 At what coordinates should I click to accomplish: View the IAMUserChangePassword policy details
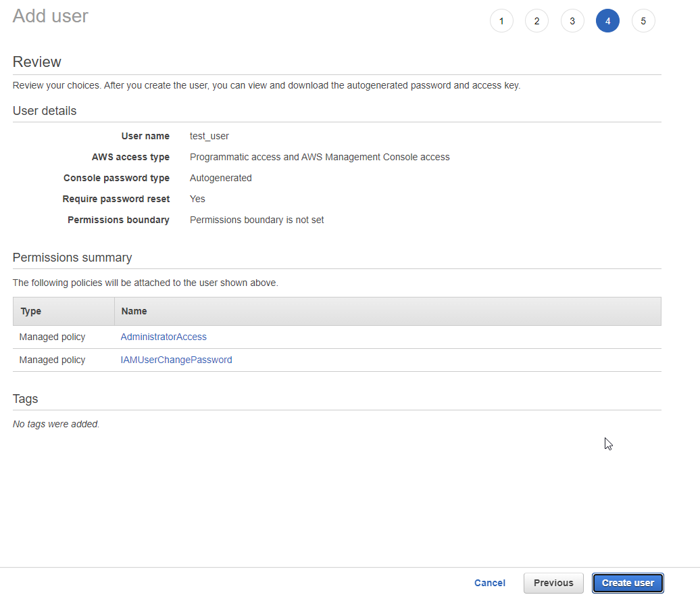176,360
